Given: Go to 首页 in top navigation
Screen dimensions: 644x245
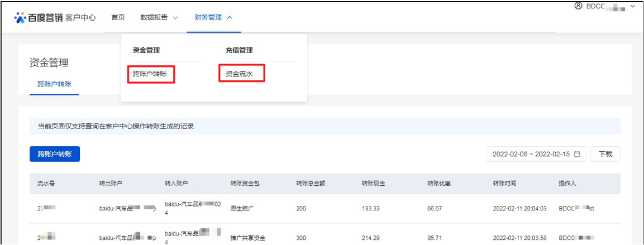Looking at the screenshot, I should [118, 17].
